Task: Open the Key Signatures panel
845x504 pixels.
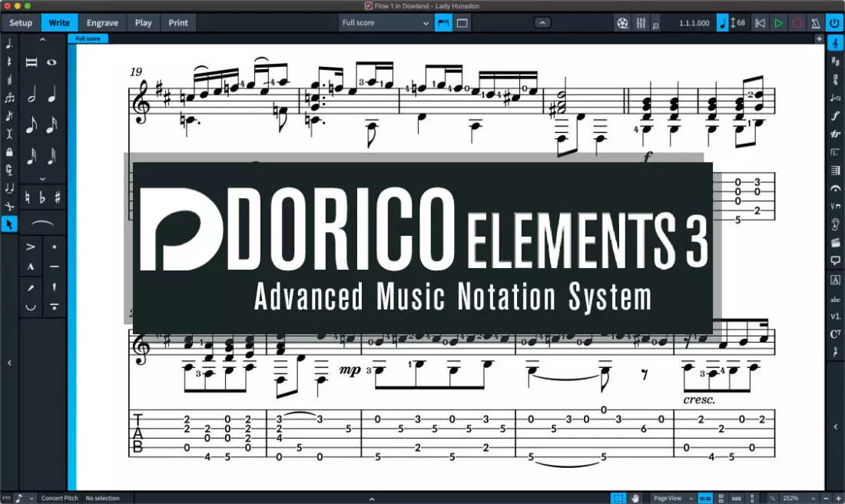Action: tap(835, 61)
